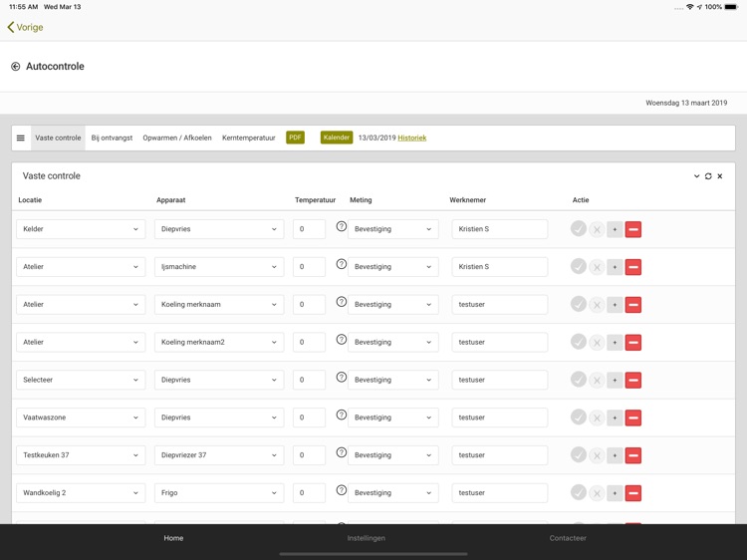Confirm Ijsmachine row with the checkmark icon
The width and height of the screenshot is (747, 560).
point(579,266)
